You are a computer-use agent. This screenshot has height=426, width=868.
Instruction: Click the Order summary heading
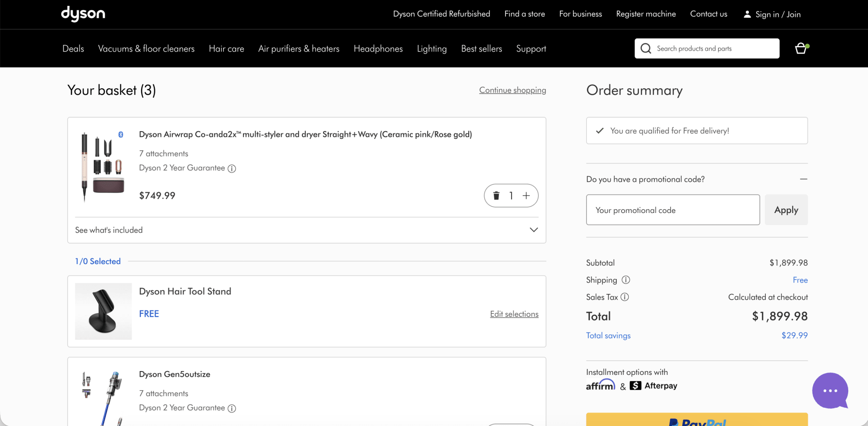click(634, 91)
